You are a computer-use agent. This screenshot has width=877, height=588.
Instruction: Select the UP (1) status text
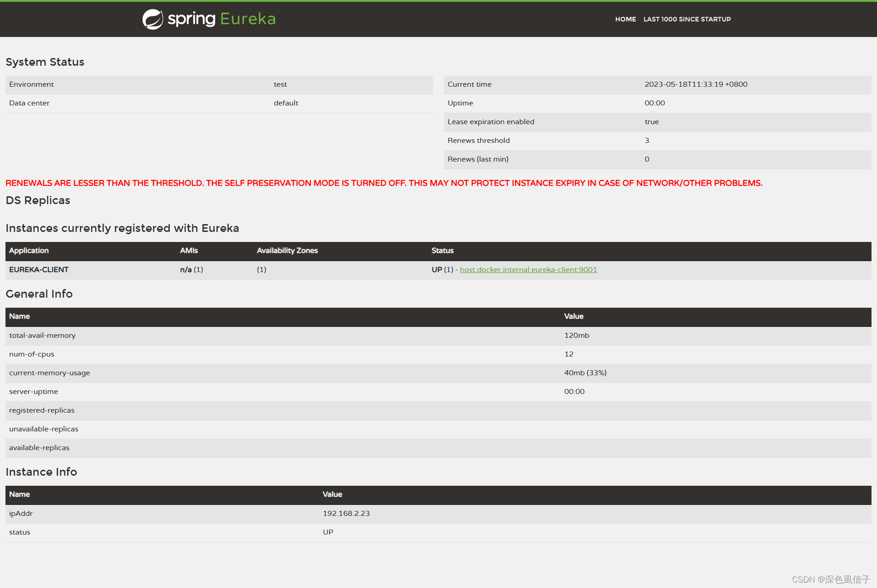442,270
